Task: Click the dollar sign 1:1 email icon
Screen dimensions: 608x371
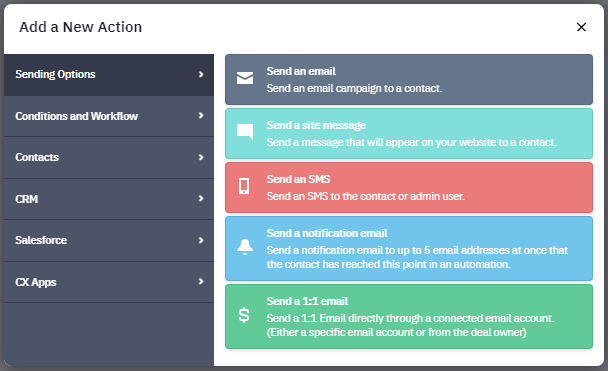Action: click(x=244, y=315)
